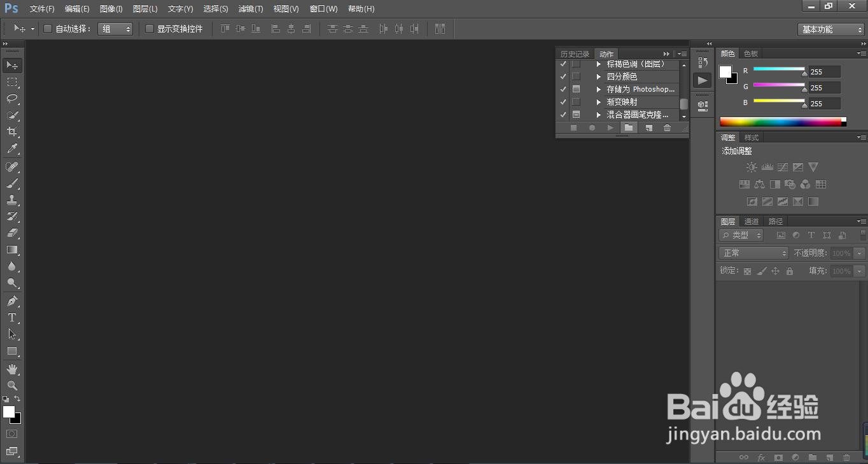The width and height of the screenshot is (868, 464).
Task: Play the selected action in Actions panel
Action: pyautogui.click(x=611, y=128)
